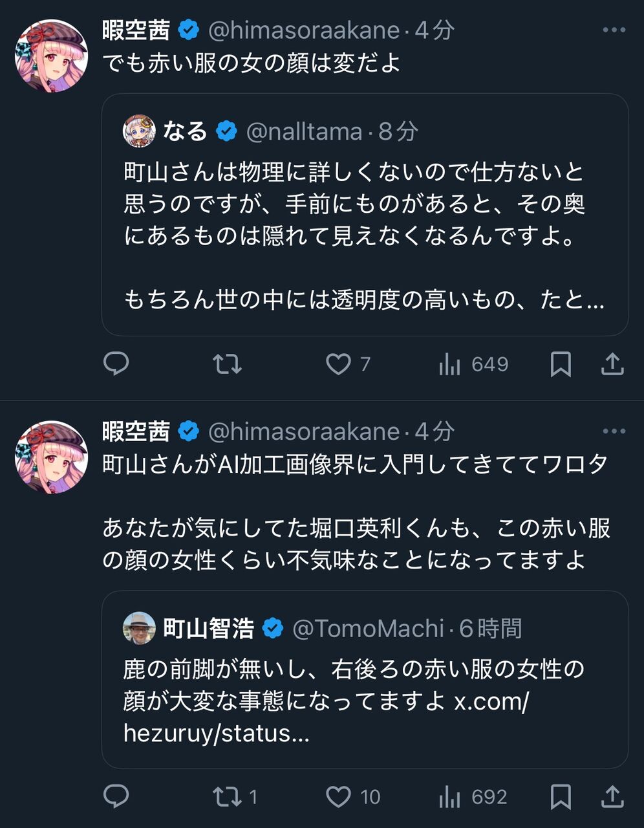Open the more options menu on first tweet
Screen dimensions: 644x828
(614, 30)
